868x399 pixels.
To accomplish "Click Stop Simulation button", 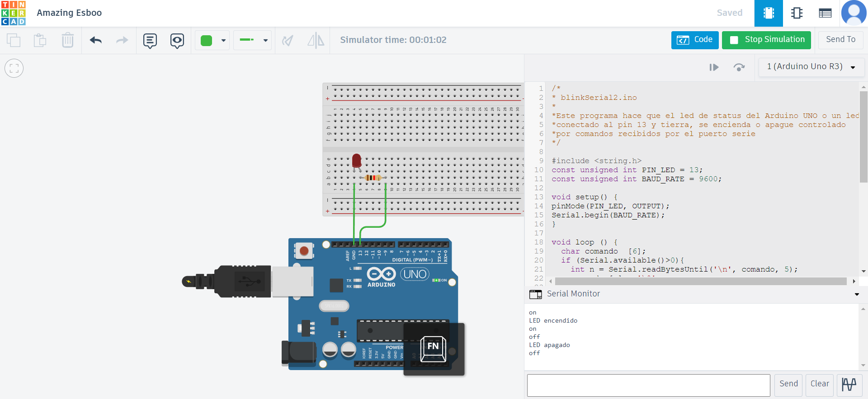I will pyautogui.click(x=766, y=40).
